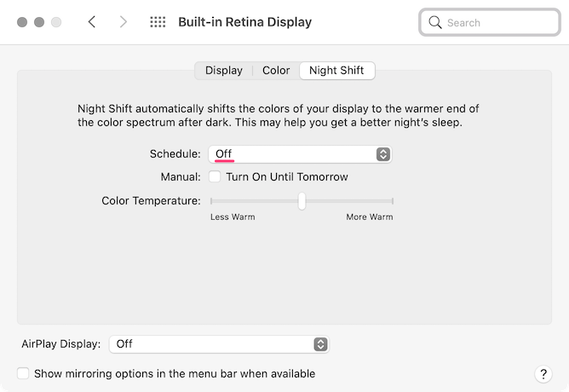Click the Color Temperature slider handle
Image resolution: width=569 pixels, height=392 pixels.
(302, 201)
